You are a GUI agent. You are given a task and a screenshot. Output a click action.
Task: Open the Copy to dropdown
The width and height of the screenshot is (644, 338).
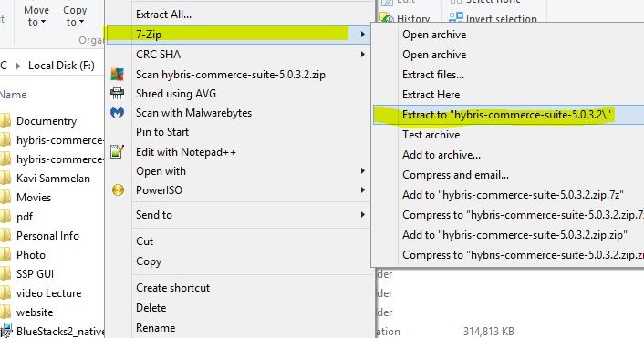(75, 15)
